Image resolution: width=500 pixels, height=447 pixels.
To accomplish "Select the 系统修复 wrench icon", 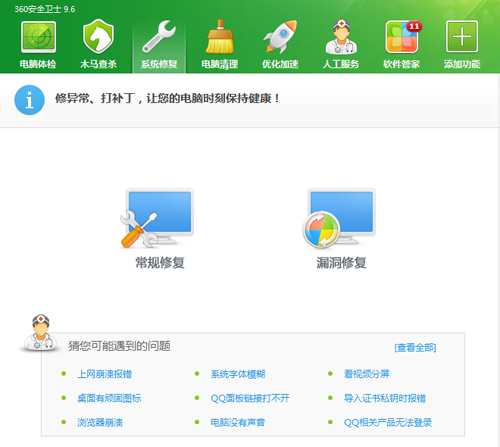I will coord(159,37).
